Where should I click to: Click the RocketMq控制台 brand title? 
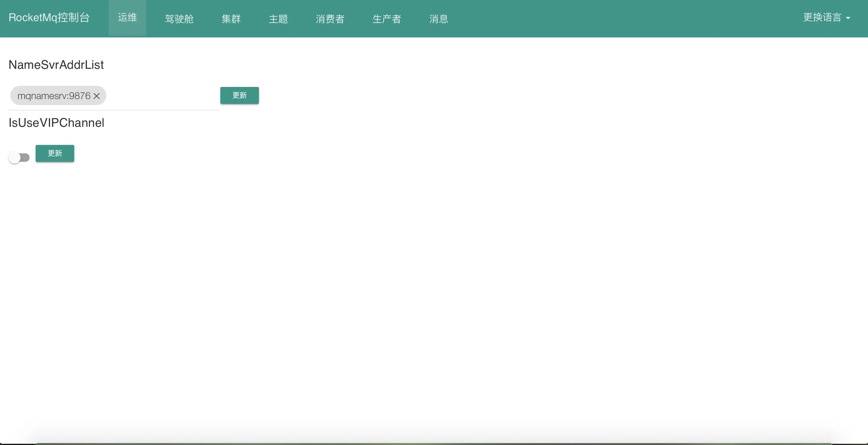(x=49, y=18)
